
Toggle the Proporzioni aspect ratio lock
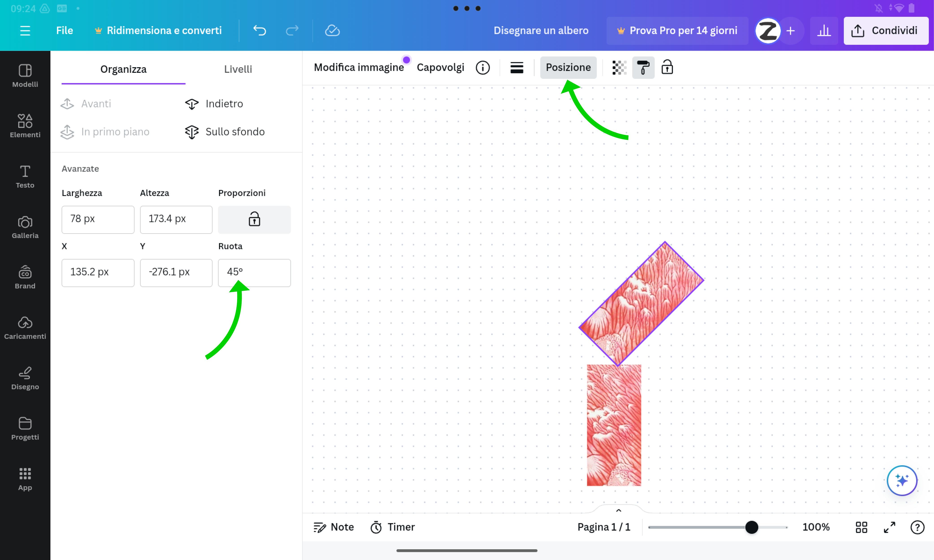click(x=254, y=219)
